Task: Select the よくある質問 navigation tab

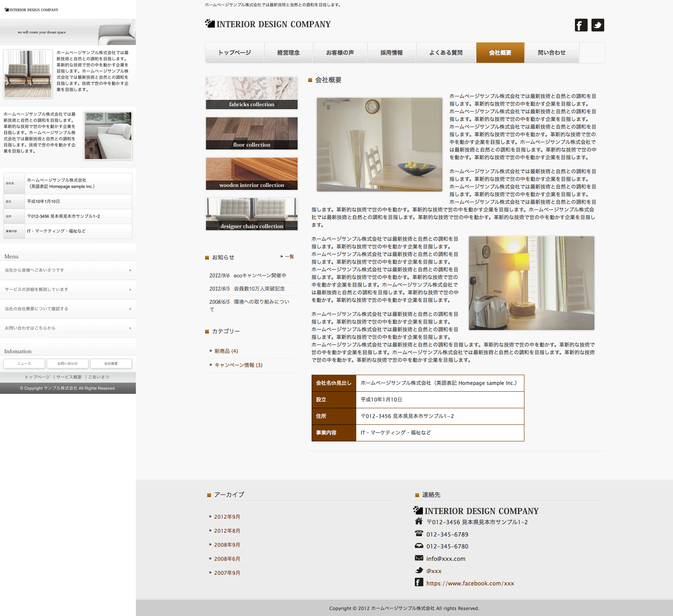Action: click(446, 53)
